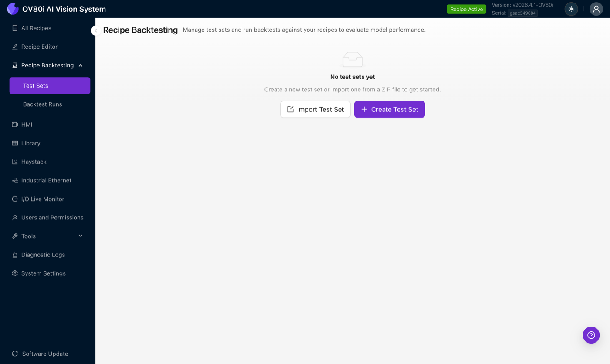This screenshot has height=364, width=610.
Task: Open Diagnostic Logs
Action: (x=43, y=255)
